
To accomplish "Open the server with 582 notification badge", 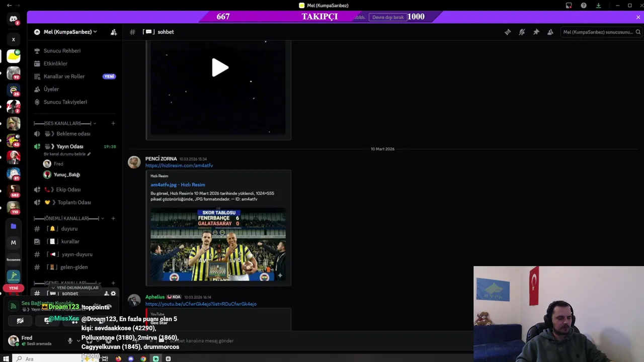I will 14,191.
